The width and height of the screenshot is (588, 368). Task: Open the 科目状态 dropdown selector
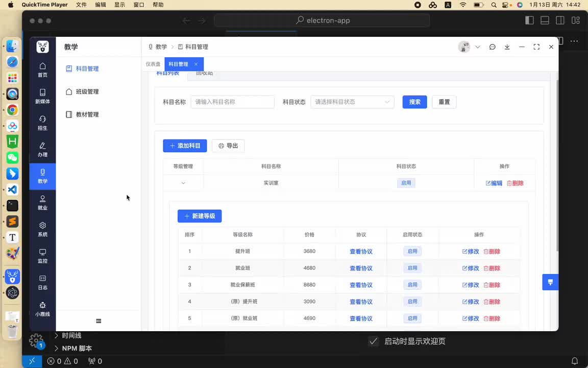click(352, 102)
